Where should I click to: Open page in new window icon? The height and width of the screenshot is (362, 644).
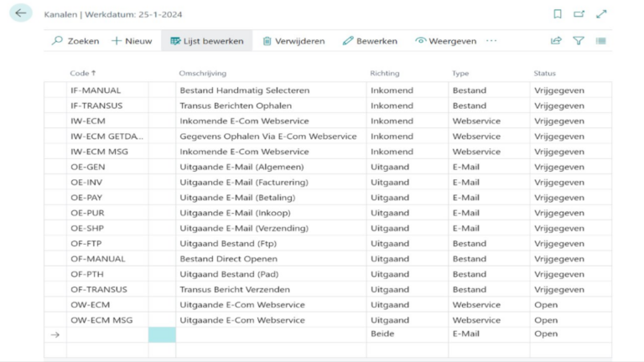tap(579, 14)
